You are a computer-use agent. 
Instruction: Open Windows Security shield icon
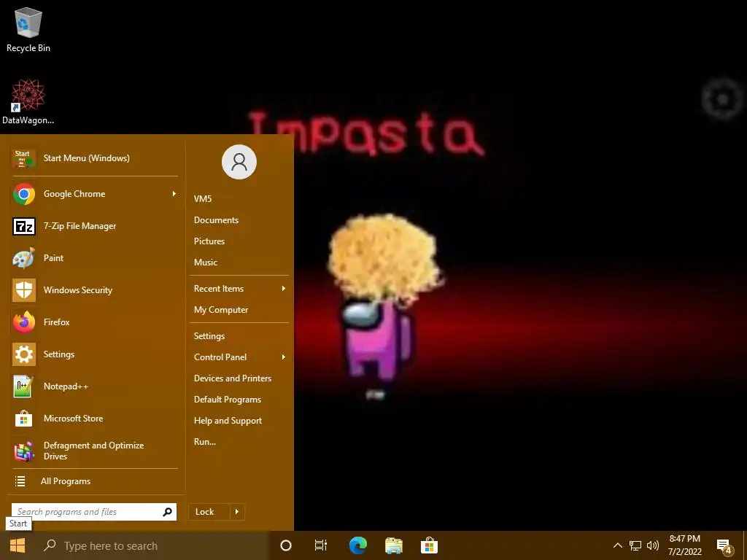point(24,290)
